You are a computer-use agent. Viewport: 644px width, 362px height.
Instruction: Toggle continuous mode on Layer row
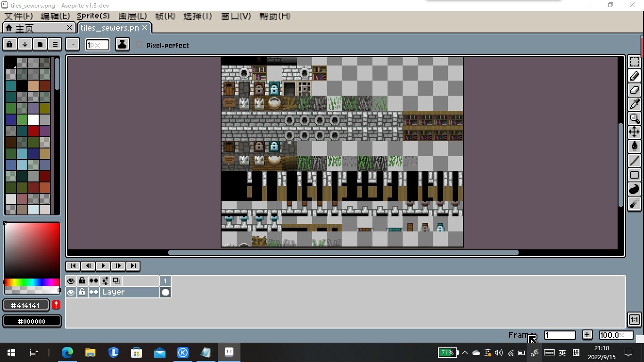pyautogui.click(x=94, y=292)
